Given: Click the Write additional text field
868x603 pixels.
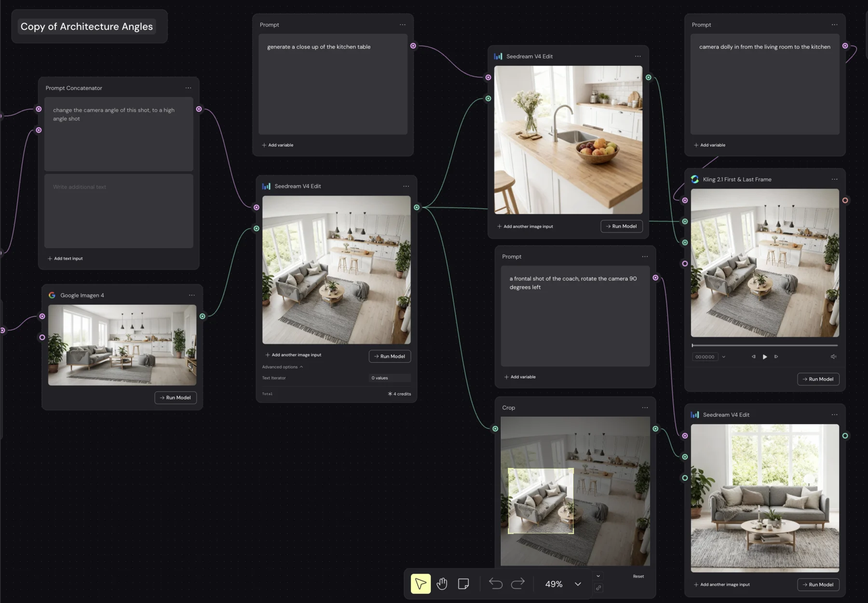Looking at the screenshot, I should (119, 211).
